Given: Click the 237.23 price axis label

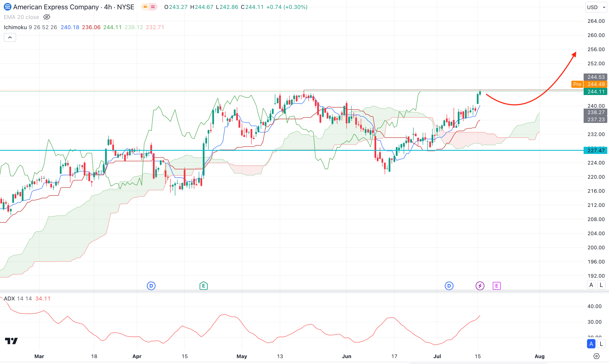Looking at the screenshot, I should click(x=596, y=119).
